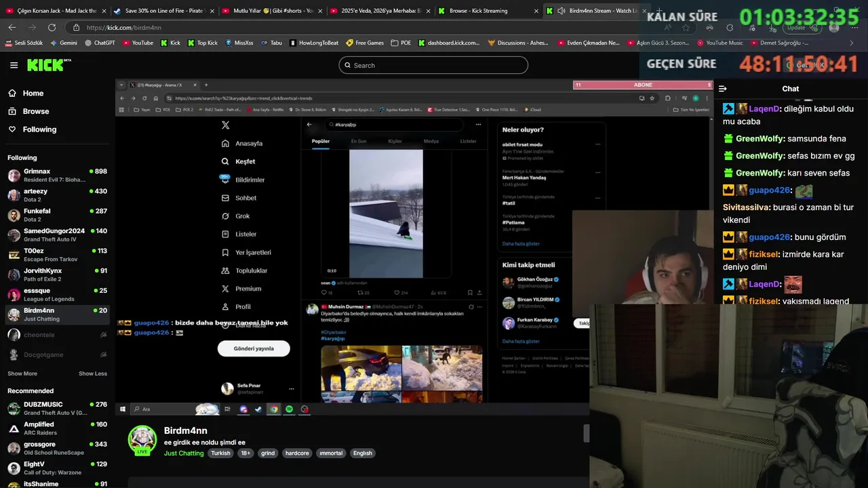The image size is (868, 488).
Task: Click the Turkish stream tag
Action: pos(220,453)
